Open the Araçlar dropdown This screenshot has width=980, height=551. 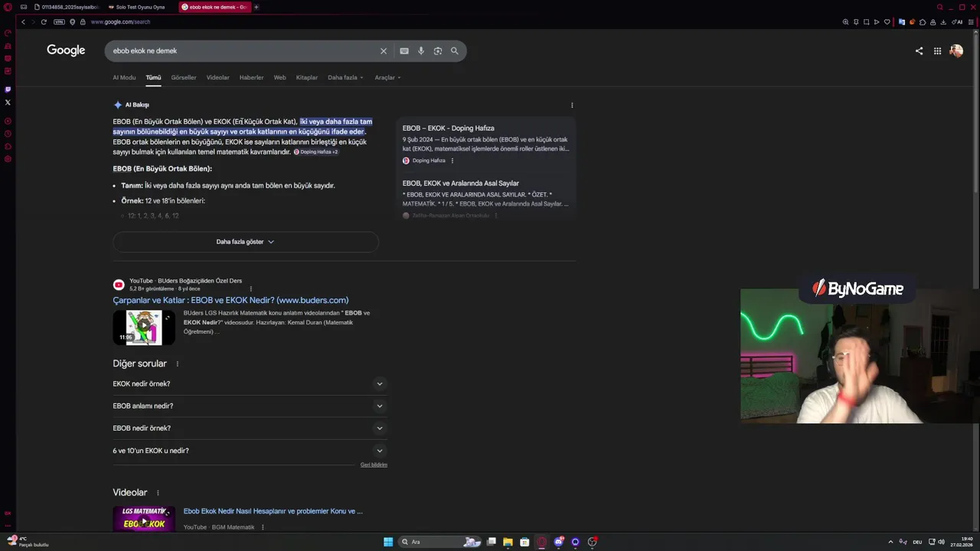click(387, 77)
